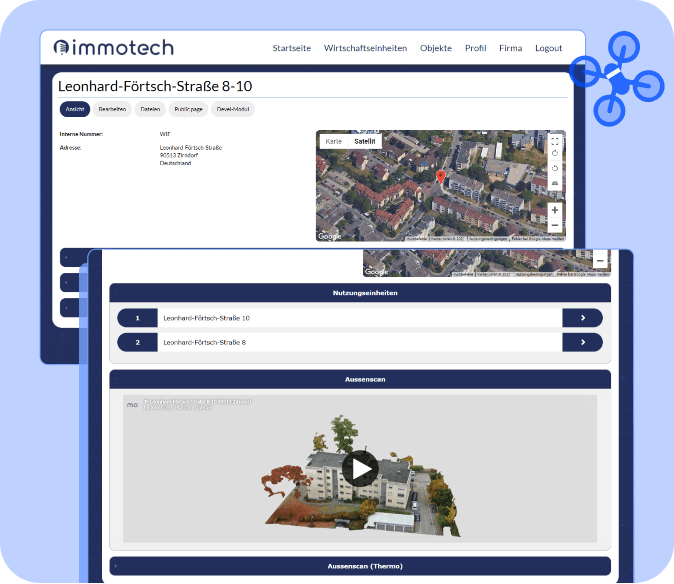
Task: Open arrow for Leonhard-Förtsch-Straße 8
Action: point(582,342)
